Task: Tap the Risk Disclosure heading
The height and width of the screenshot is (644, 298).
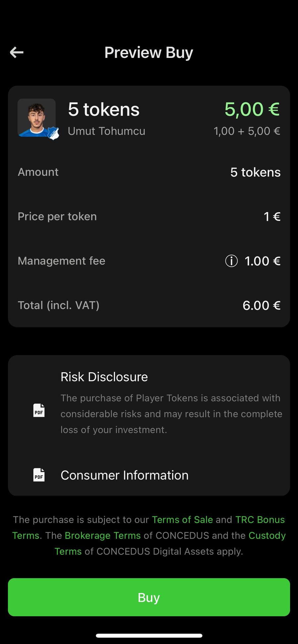Action: (104, 377)
